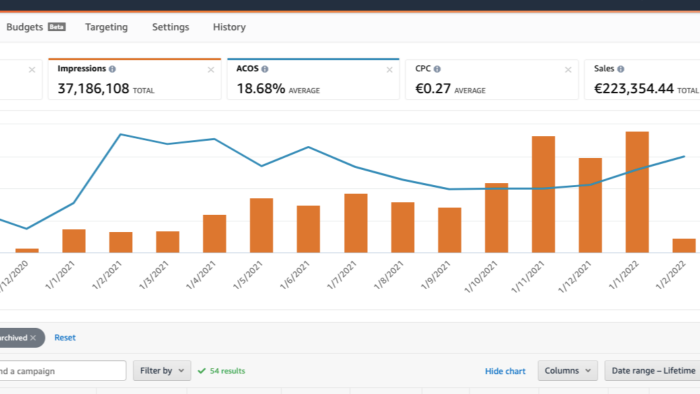Image resolution: width=700 pixels, height=394 pixels.
Task: Open the Columns dropdown
Action: [567, 371]
